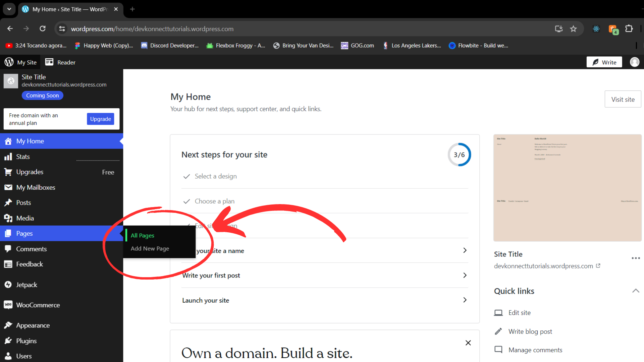Image resolution: width=644 pixels, height=362 pixels.
Task: Click the devkonnecttutorials.wordpress.com link under the preview
Action: [543, 266]
